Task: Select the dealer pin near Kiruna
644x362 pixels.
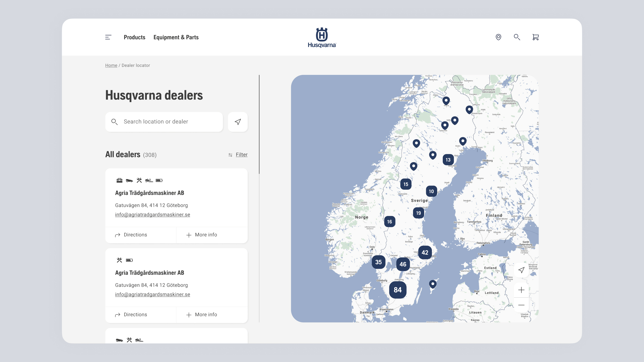Action: [446, 101]
